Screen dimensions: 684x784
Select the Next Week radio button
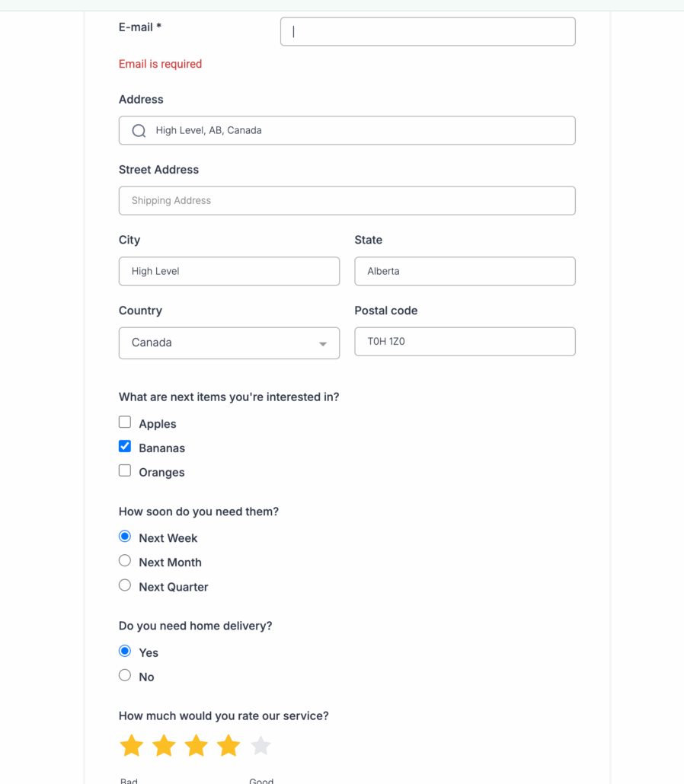tap(125, 537)
